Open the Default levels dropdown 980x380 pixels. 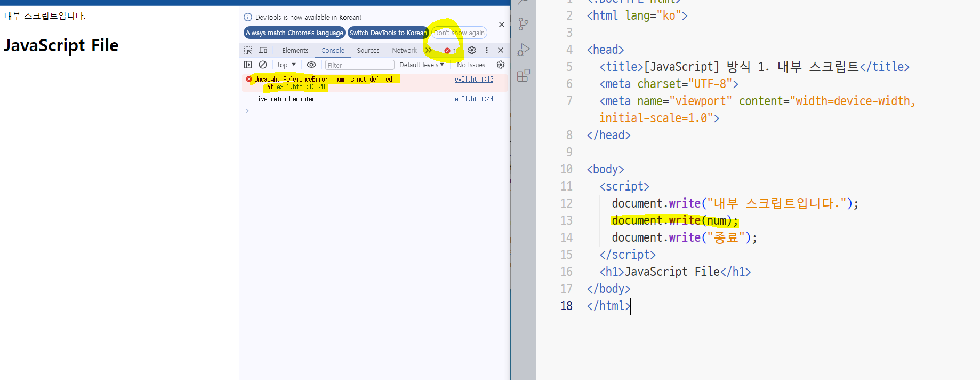(x=421, y=65)
